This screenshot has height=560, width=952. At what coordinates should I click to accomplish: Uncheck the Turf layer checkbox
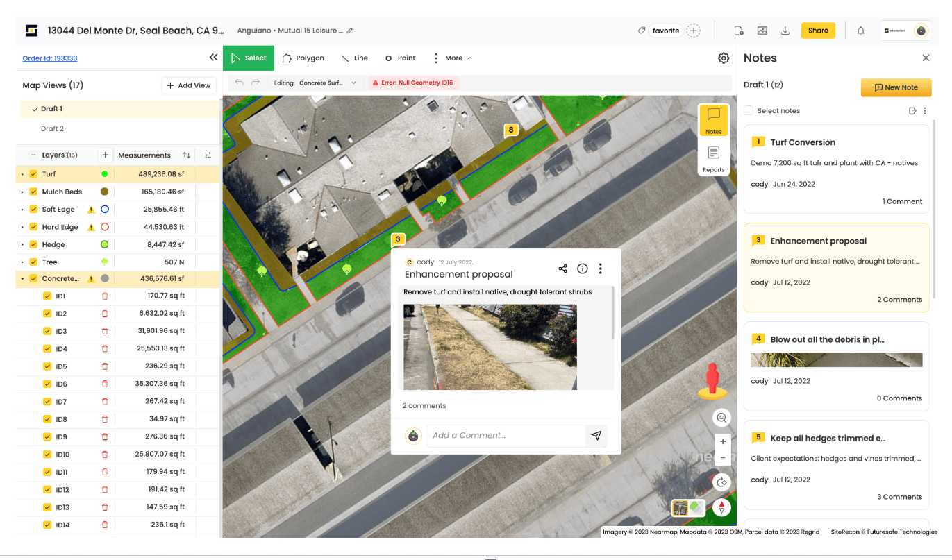click(33, 174)
